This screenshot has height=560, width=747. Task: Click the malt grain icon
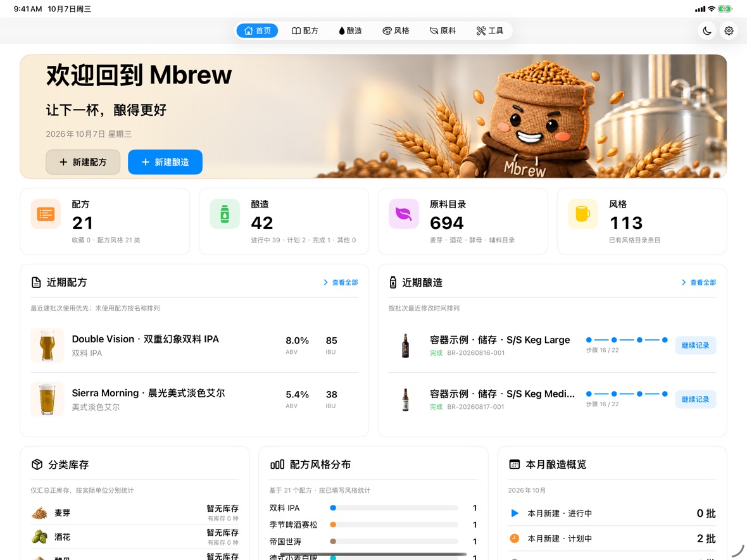(x=39, y=513)
